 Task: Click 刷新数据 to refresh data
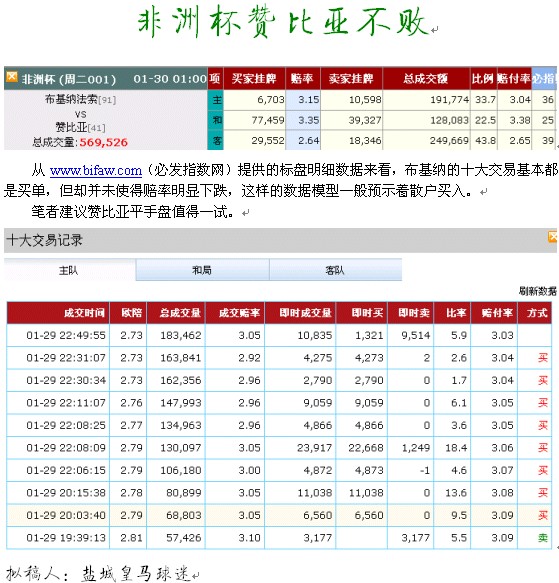(537, 291)
